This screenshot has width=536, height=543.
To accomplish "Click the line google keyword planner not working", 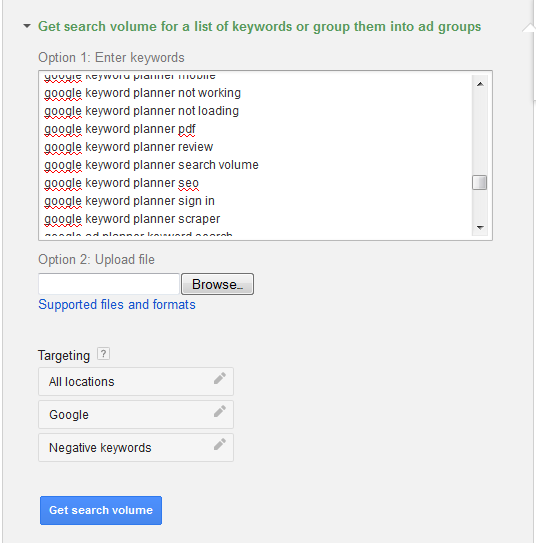I will (x=142, y=93).
